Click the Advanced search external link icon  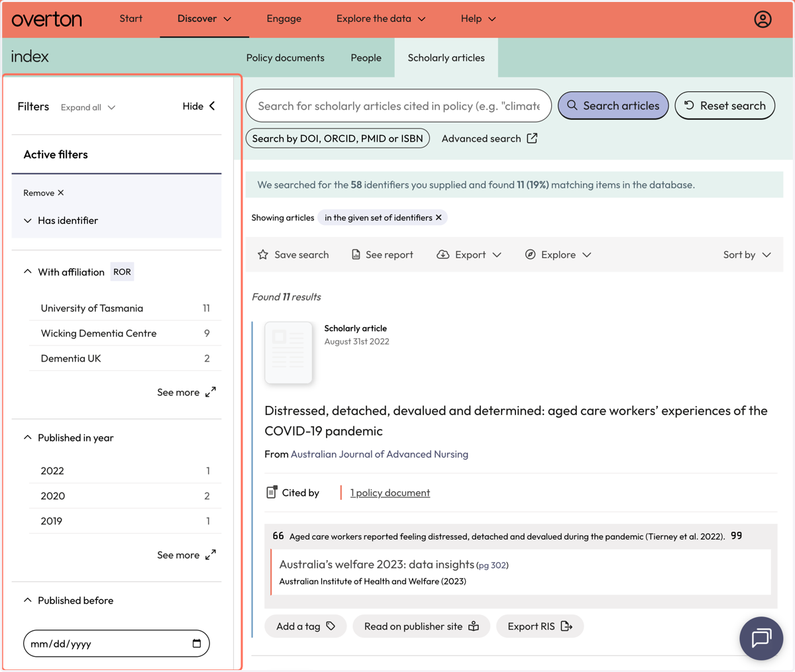(532, 138)
